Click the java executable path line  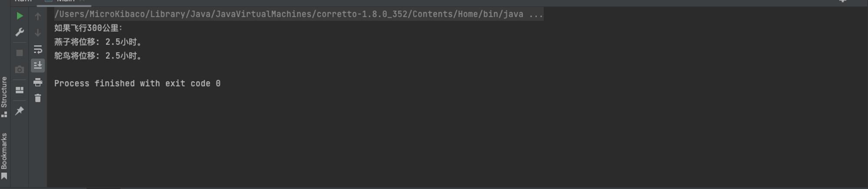299,14
